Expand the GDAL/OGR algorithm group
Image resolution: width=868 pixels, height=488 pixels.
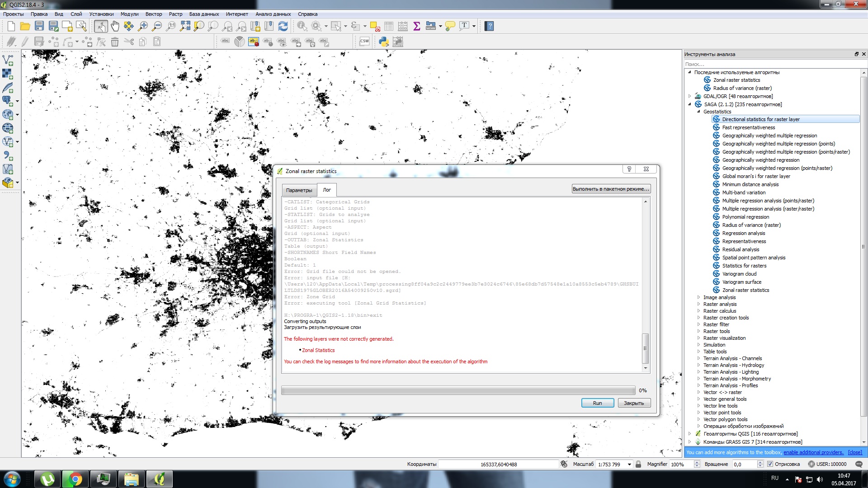pyautogui.click(x=690, y=96)
